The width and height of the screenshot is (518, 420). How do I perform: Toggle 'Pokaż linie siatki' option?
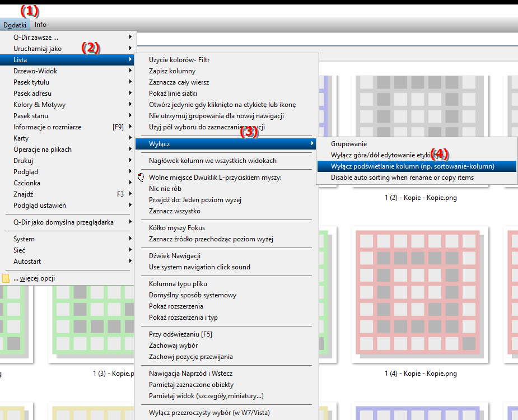(226, 94)
